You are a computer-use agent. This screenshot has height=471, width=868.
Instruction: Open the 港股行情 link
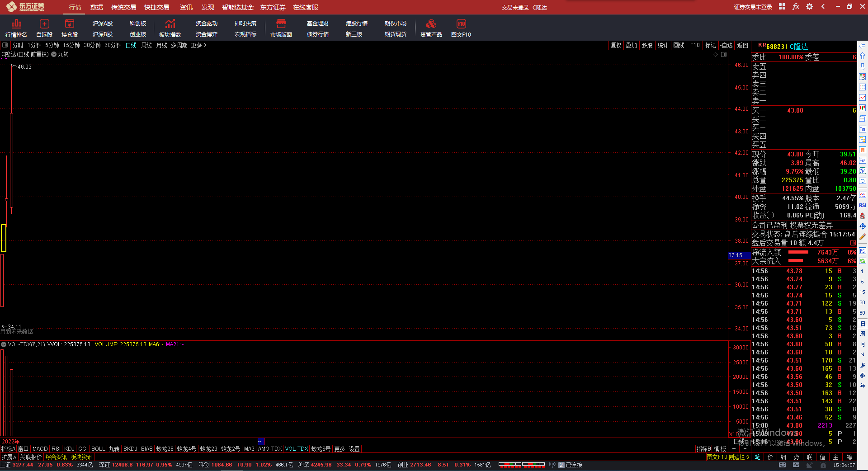(357, 24)
